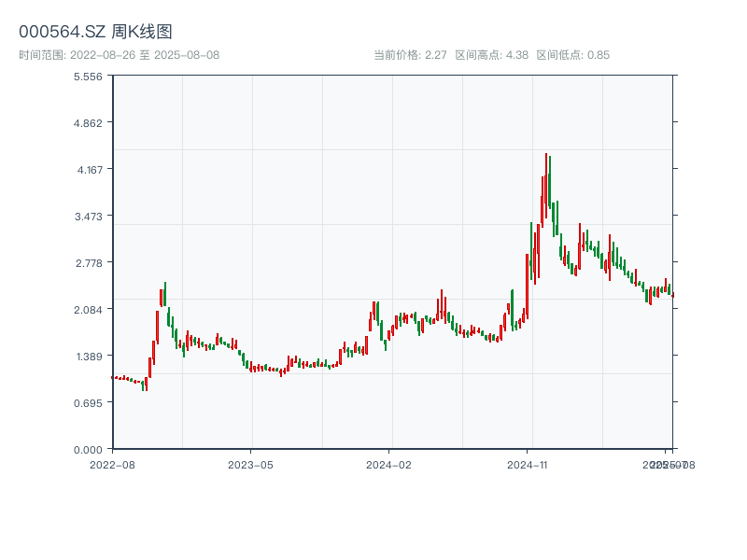The height and width of the screenshot is (560, 747).
Task: Click x-axis label 2024-11
Action: point(527,465)
